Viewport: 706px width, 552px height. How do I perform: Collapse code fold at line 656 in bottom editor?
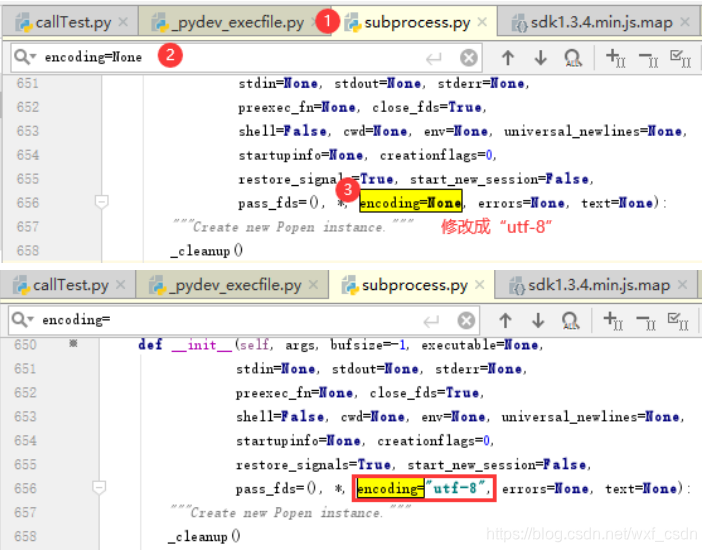[99, 487]
